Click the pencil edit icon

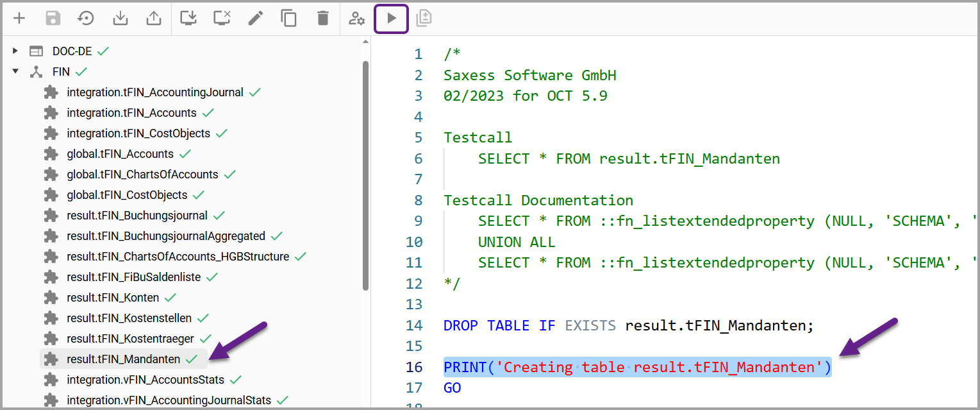pos(255,19)
